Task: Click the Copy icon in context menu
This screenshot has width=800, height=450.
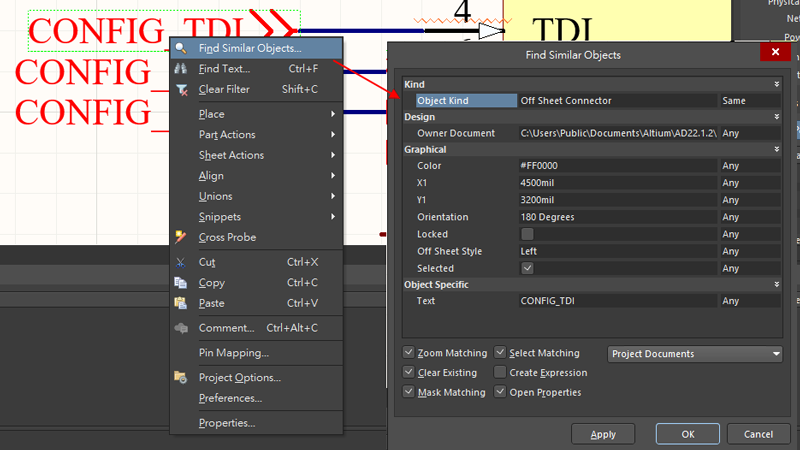Action: pos(181,283)
